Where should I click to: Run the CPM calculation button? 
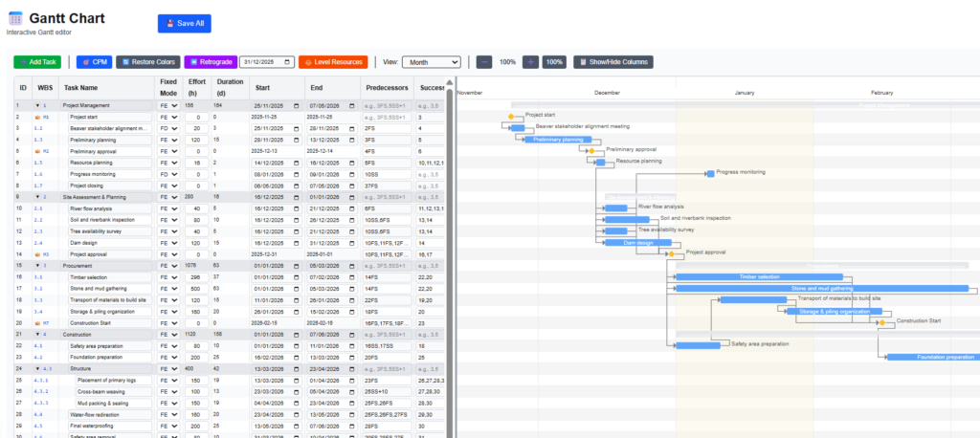pyautogui.click(x=94, y=62)
